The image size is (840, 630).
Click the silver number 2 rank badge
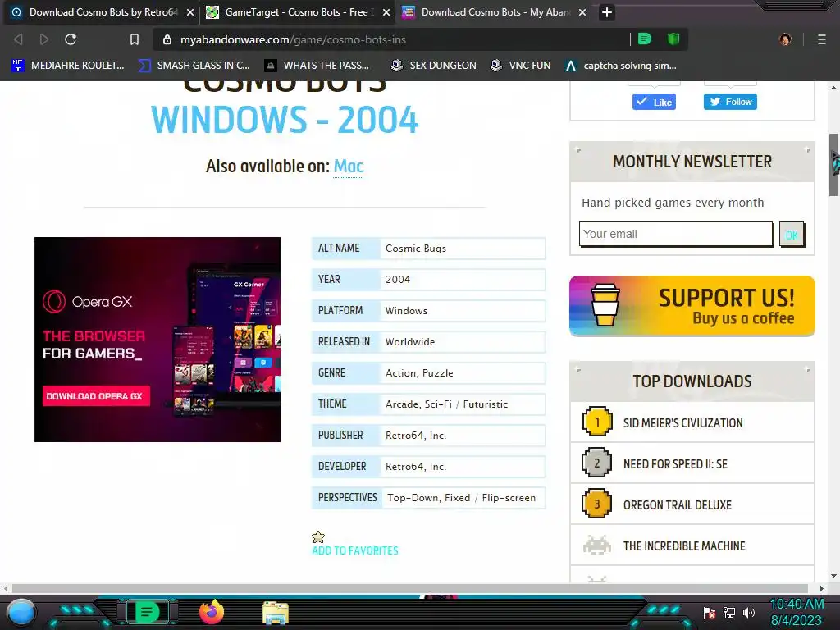[x=597, y=463]
